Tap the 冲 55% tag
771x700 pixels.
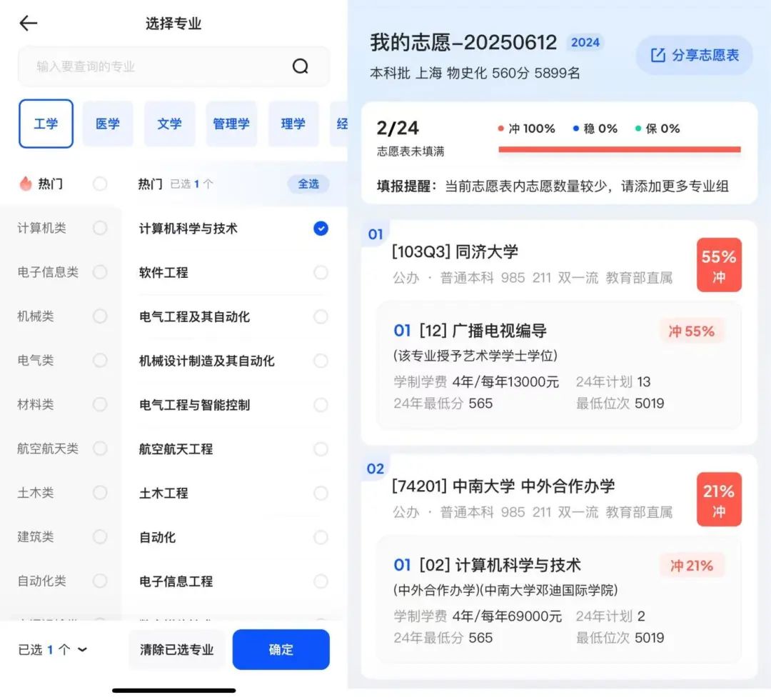point(691,331)
